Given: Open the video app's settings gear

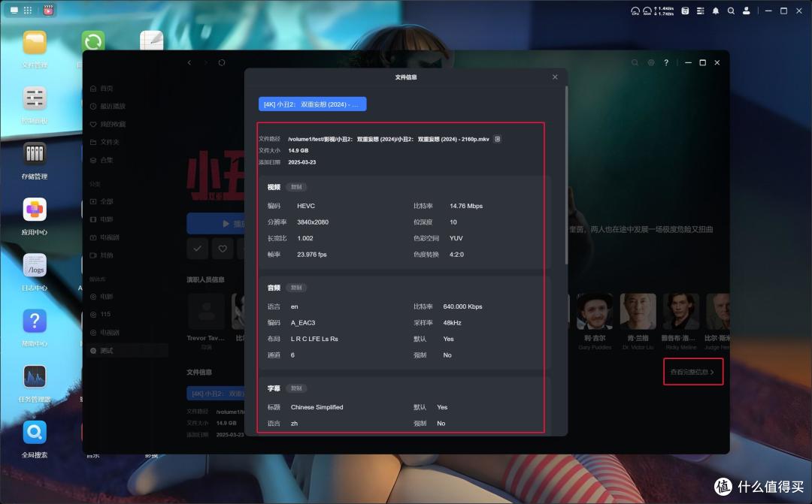Looking at the screenshot, I should click(651, 62).
